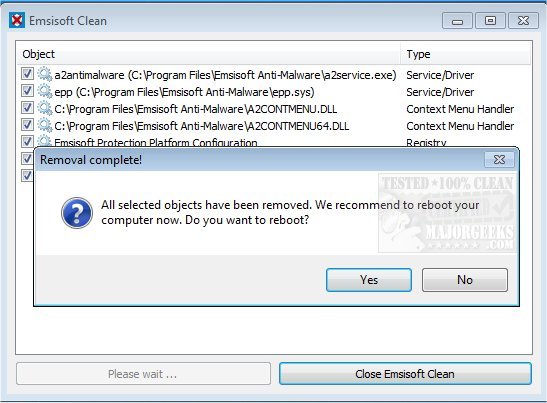Click the gear icon beside A2CONTMENU.DLL

click(45, 108)
